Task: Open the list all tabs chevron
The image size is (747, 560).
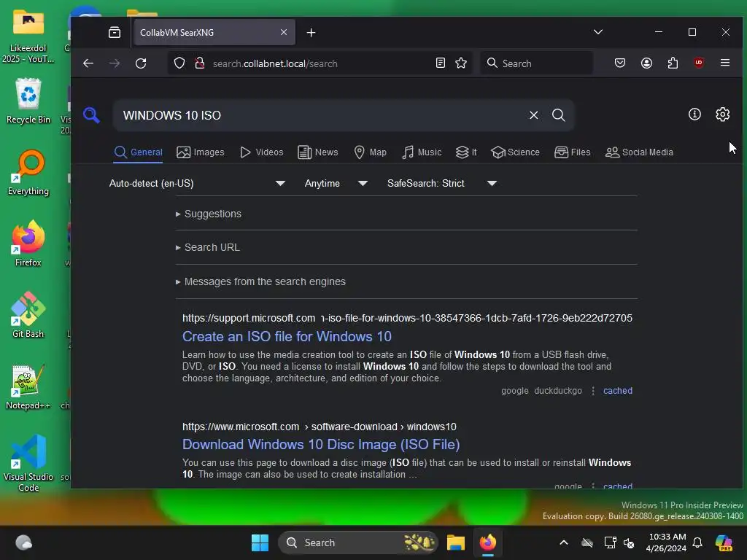Action: [x=598, y=32]
